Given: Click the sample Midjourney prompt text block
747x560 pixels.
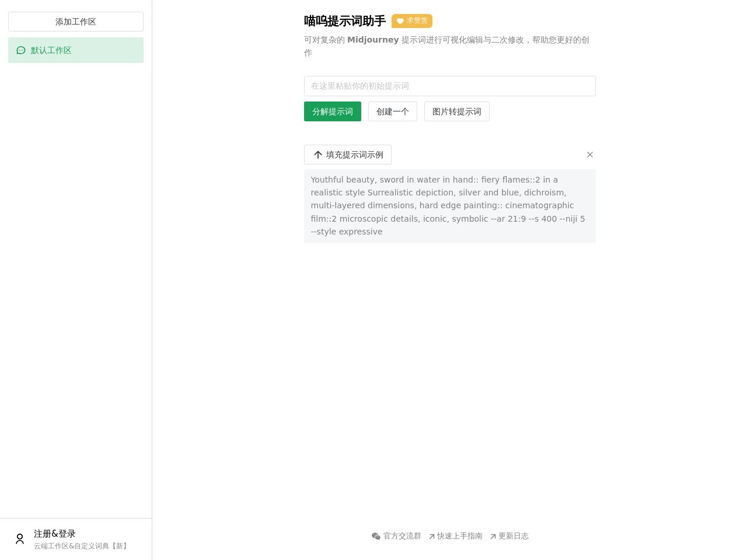Looking at the screenshot, I should tap(449, 205).
